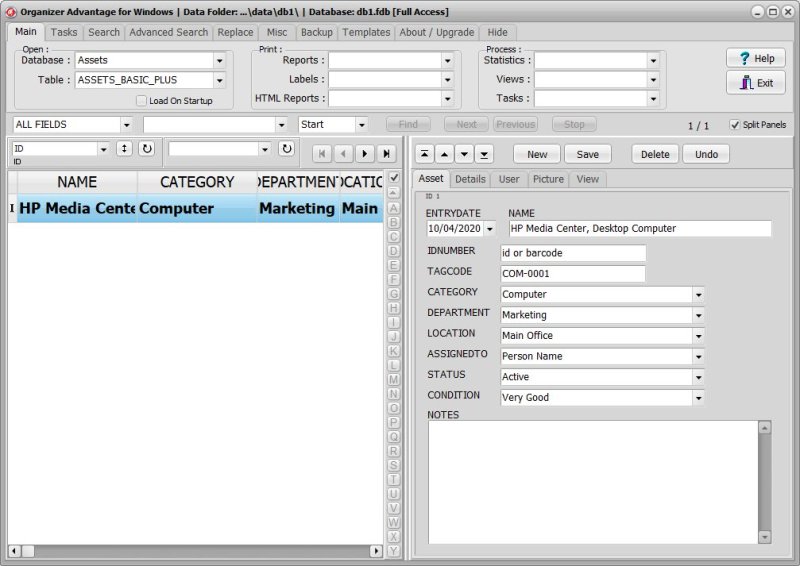Click grid scrollbar right arrow
This screenshot has height=566, width=800.
[x=377, y=551]
